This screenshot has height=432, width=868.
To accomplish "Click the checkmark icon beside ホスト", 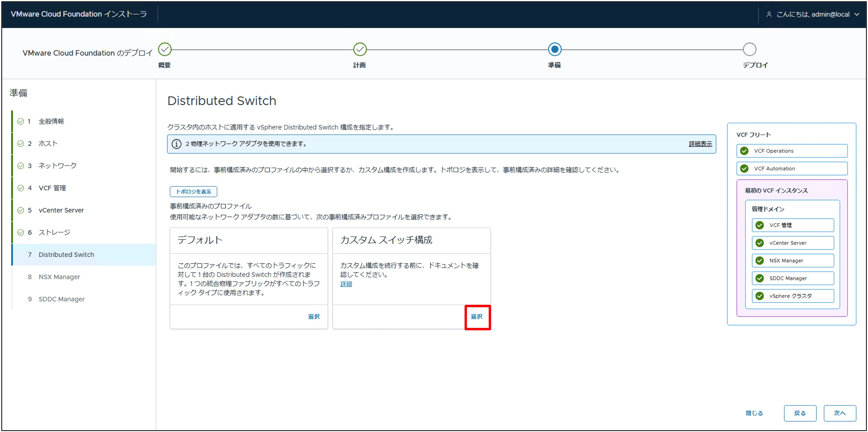I will point(20,144).
